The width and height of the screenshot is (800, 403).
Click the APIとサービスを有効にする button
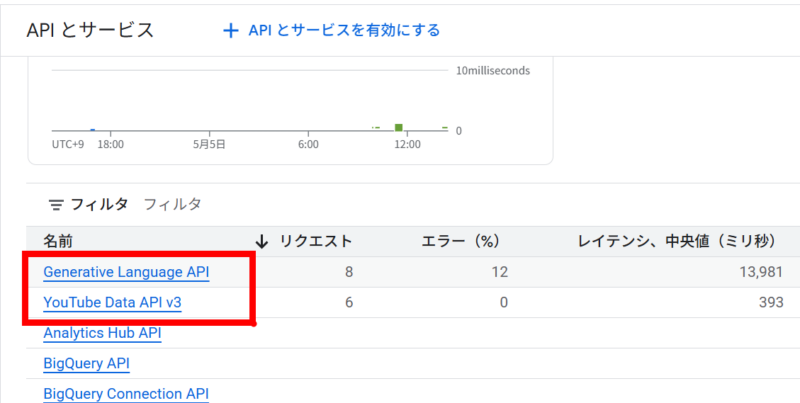click(x=332, y=31)
